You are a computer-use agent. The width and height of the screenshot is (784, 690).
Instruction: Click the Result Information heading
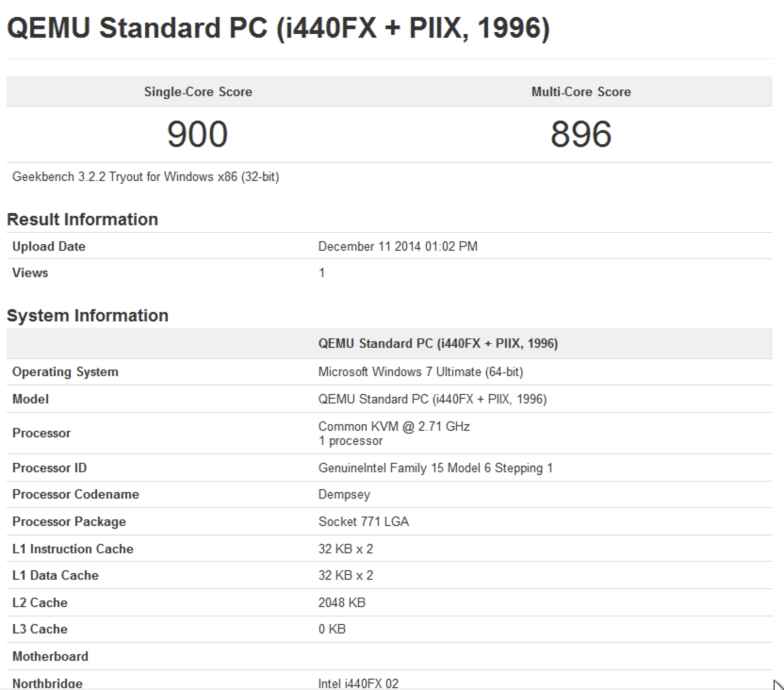pos(82,220)
